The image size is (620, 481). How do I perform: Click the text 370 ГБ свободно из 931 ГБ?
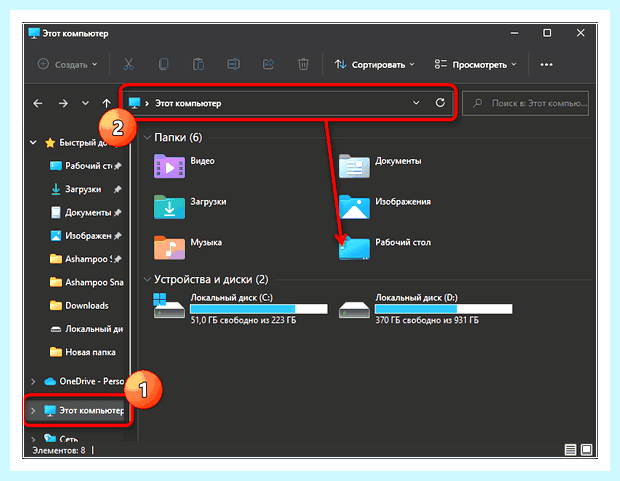tap(427, 320)
